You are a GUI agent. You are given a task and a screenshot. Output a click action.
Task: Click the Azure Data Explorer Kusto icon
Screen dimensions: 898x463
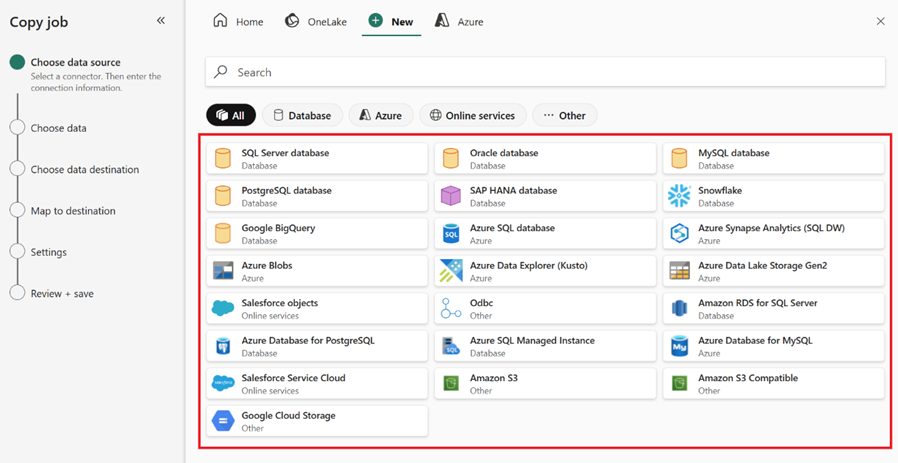[x=451, y=271]
